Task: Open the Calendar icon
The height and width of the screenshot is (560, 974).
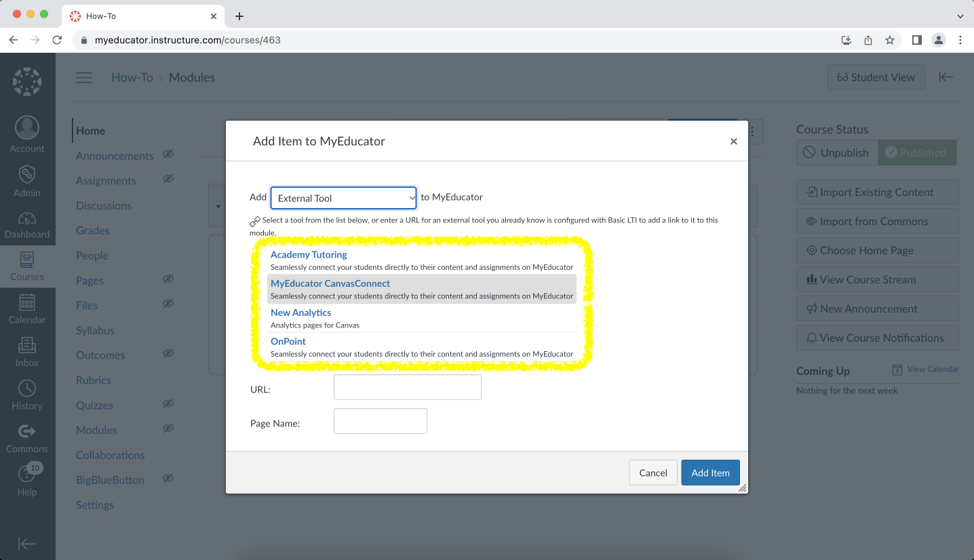Action: [27, 302]
